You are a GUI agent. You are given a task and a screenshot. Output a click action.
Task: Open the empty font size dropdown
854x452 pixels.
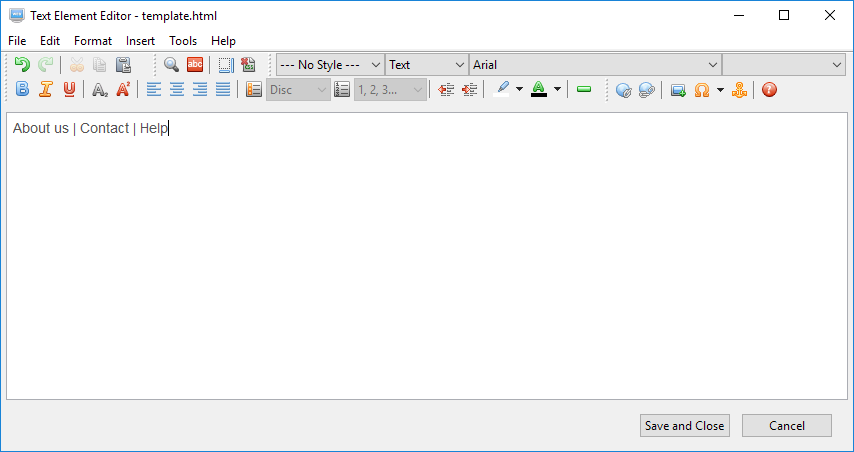pyautogui.click(x=784, y=65)
